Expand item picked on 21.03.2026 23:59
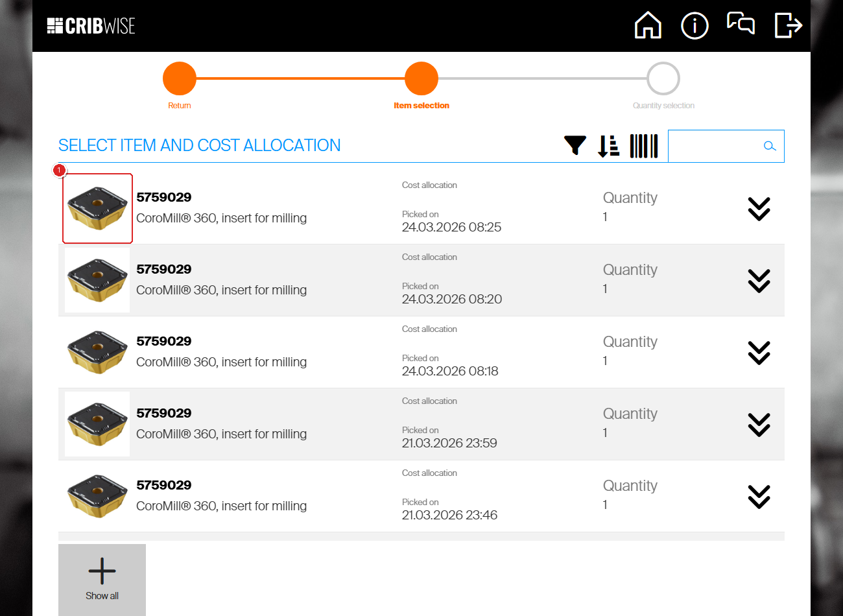This screenshot has width=843, height=616. click(x=759, y=425)
